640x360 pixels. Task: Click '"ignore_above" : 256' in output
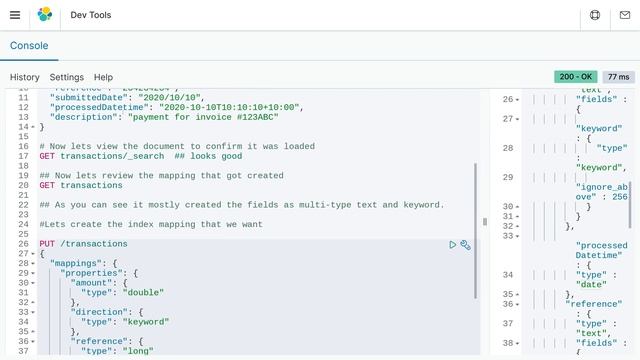[x=601, y=192]
